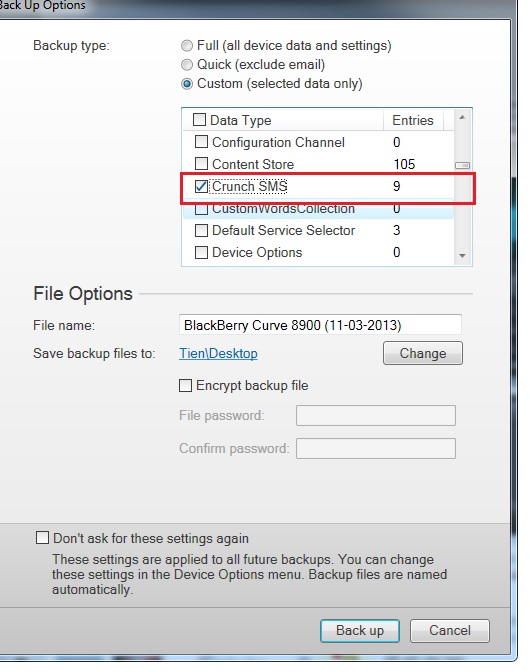Click into the File name text field
The image size is (530, 672).
320,325
